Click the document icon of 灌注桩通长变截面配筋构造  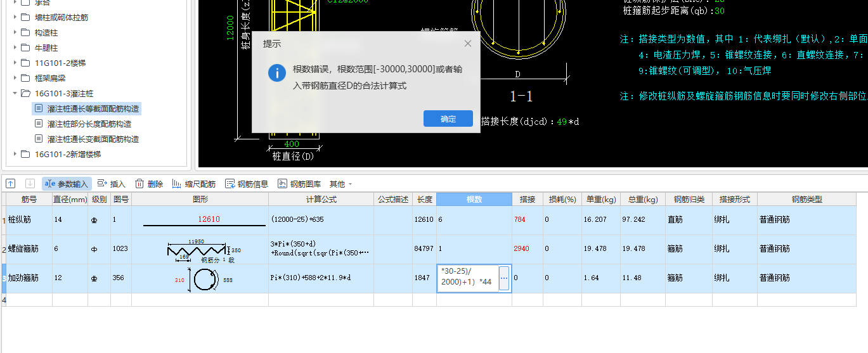pyautogui.click(x=39, y=139)
